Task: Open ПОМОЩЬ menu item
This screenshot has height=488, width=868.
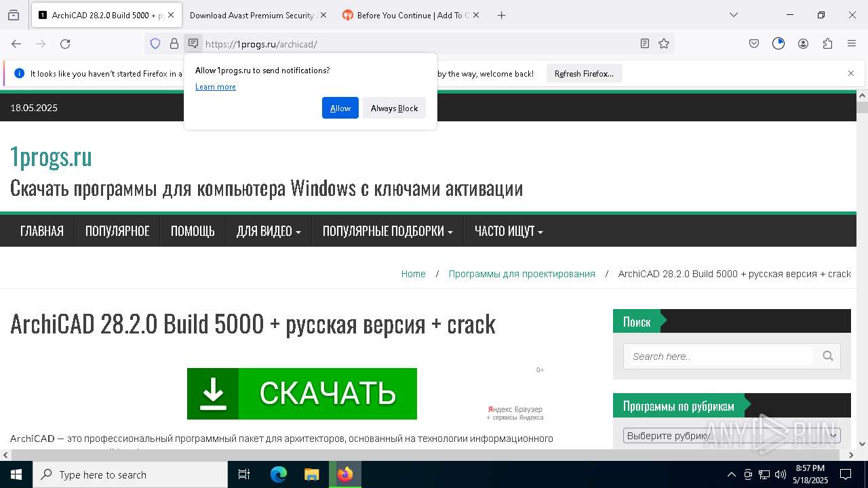Action: (193, 231)
